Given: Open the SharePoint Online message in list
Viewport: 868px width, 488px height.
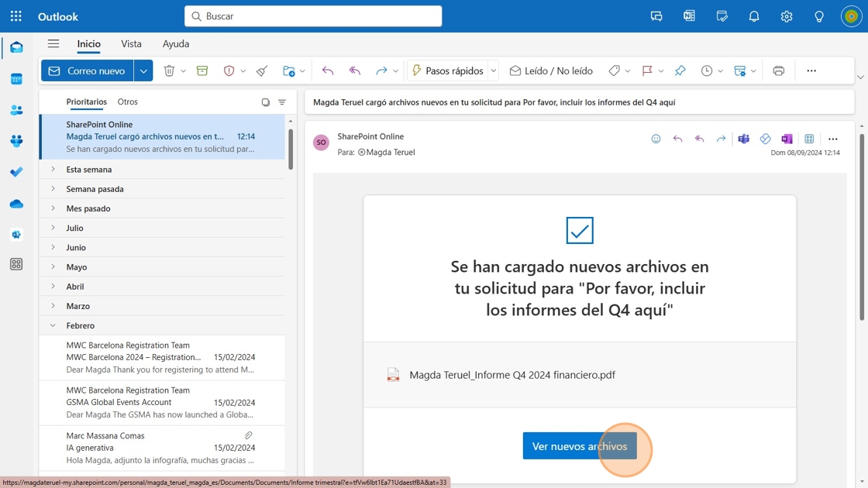Looking at the screenshot, I should pyautogui.click(x=162, y=136).
